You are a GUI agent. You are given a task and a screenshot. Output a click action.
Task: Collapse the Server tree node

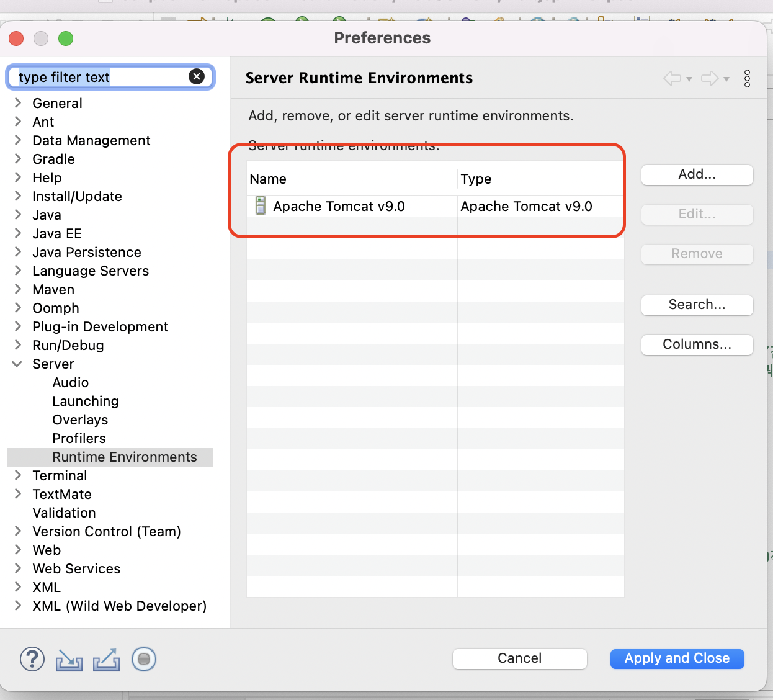[17, 364]
